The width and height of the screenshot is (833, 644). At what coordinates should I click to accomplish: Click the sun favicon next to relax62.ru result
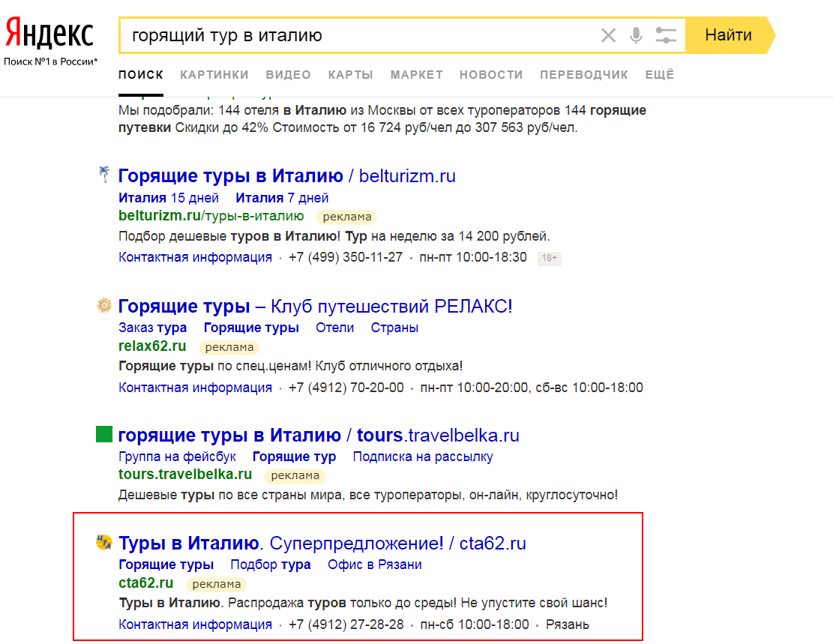(104, 305)
